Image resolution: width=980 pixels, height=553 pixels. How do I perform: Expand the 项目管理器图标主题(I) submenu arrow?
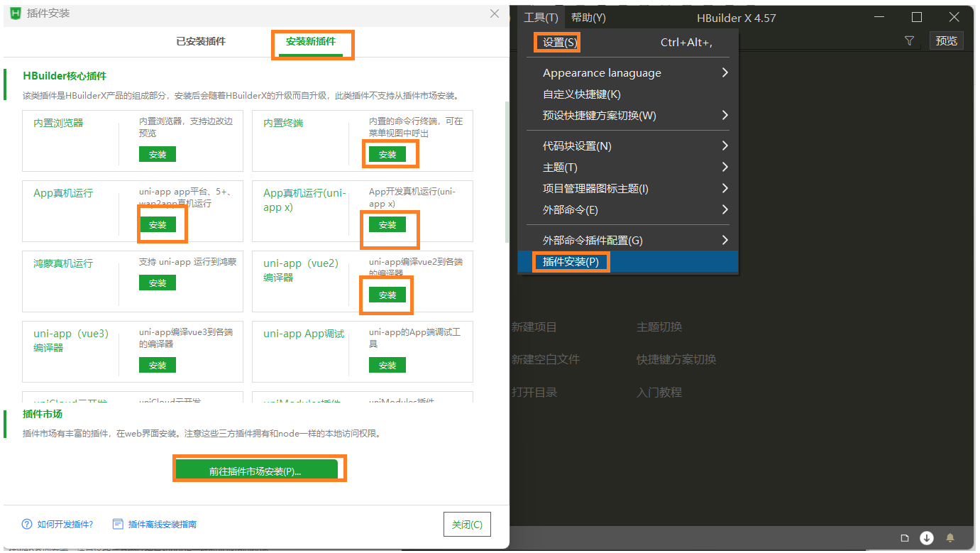click(x=725, y=188)
